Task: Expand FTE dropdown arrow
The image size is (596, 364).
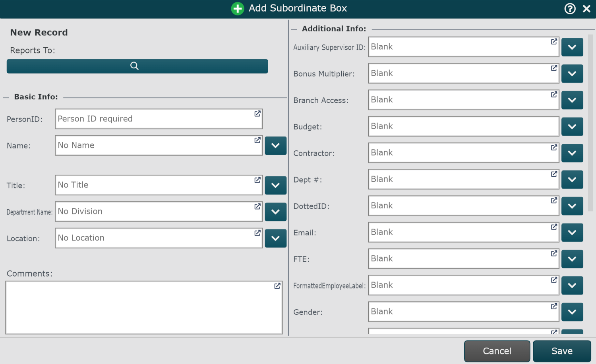Action: click(572, 259)
